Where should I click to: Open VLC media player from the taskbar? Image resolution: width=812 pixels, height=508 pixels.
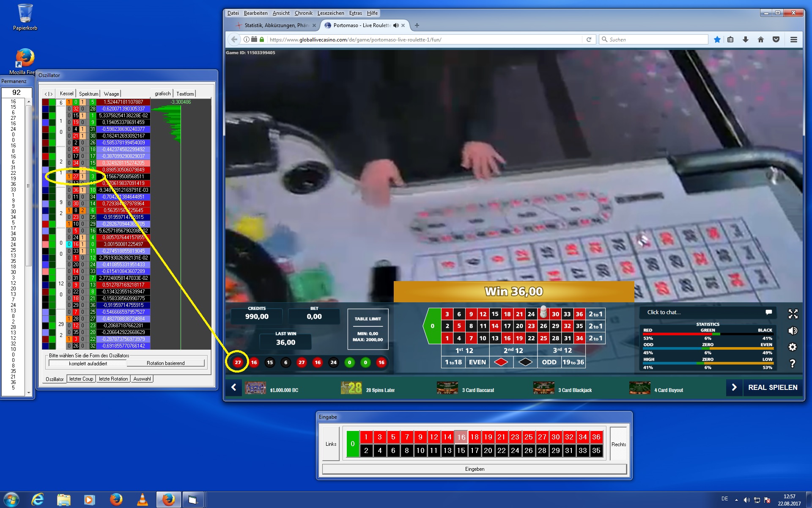143,500
